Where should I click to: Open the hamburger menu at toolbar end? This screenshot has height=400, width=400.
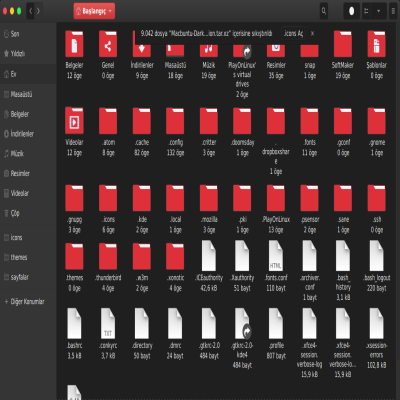click(x=394, y=11)
